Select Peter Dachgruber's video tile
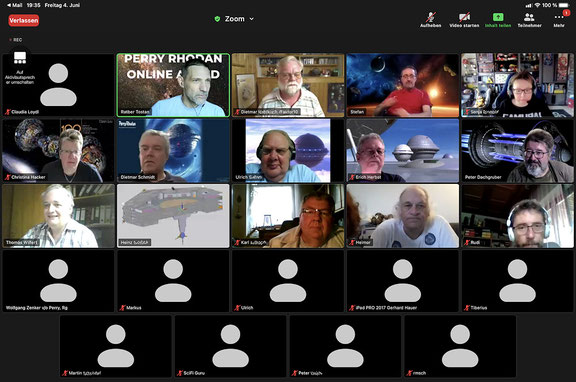 click(517, 151)
